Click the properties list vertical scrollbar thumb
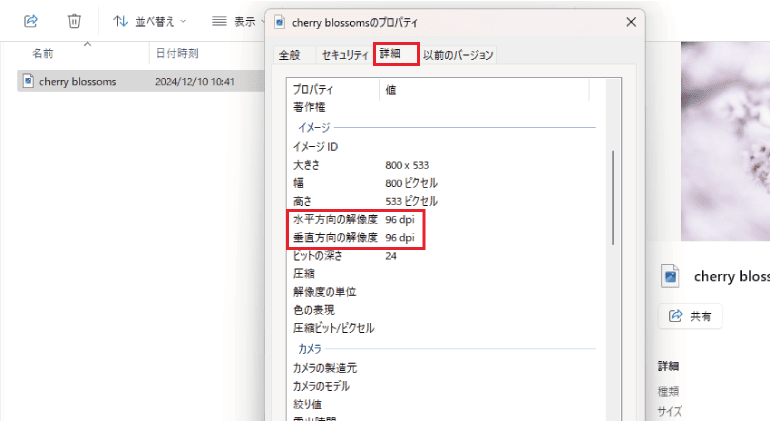 click(613, 198)
